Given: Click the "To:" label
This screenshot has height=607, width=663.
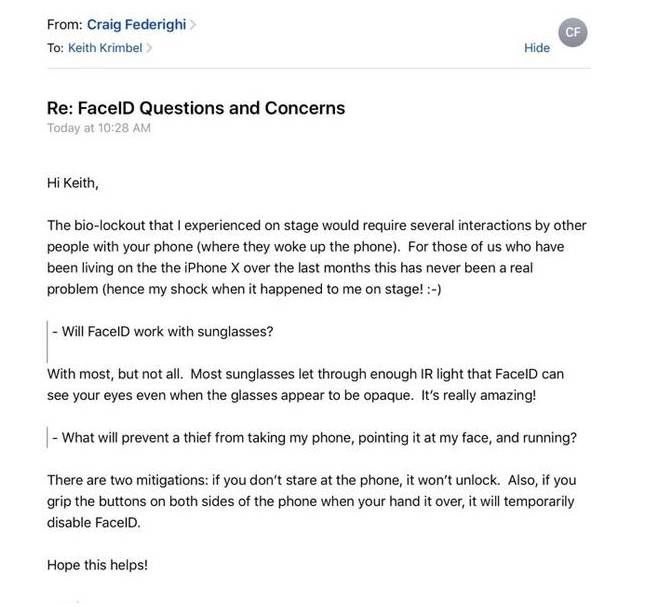Looking at the screenshot, I should point(55,47).
